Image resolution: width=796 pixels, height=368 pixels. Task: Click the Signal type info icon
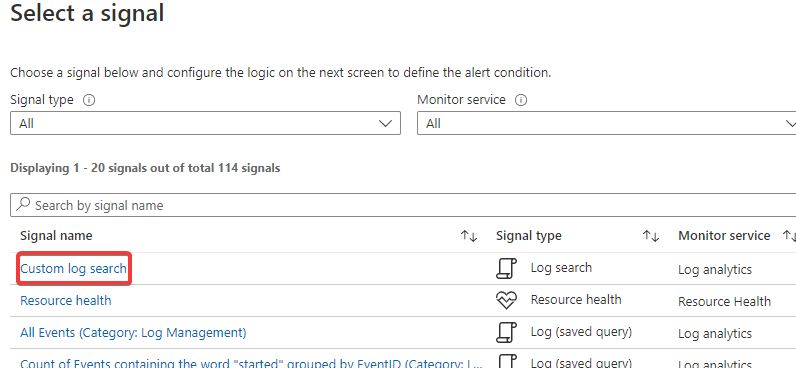(89, 100)
